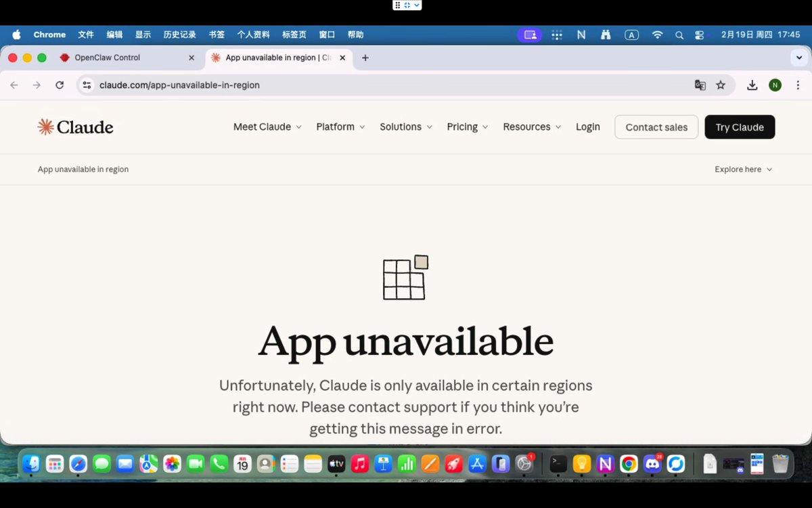Open Chrome tab search chevron
Image resolution: width=812 pixels, height=508 pixels.
click(x=798, y=58)
